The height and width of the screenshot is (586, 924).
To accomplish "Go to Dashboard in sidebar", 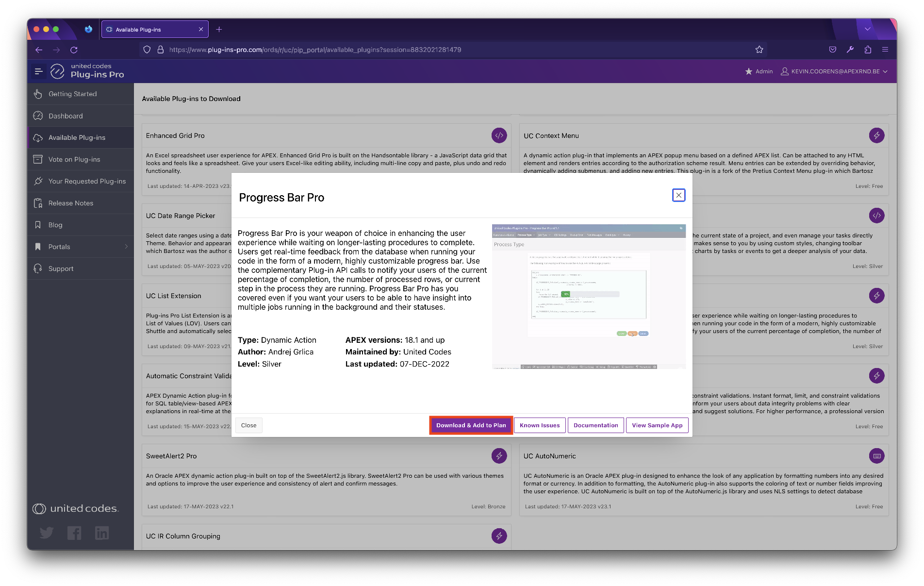I will [x=81, y=116].
